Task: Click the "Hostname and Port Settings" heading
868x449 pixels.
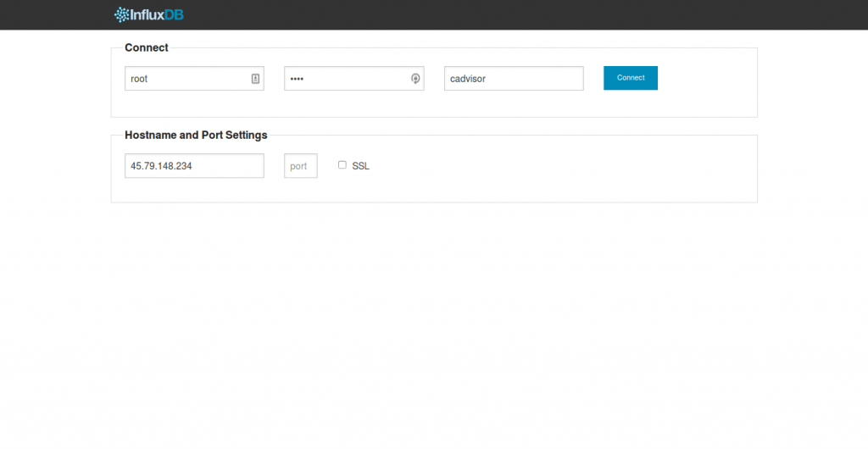Action: tap(196, 135)
